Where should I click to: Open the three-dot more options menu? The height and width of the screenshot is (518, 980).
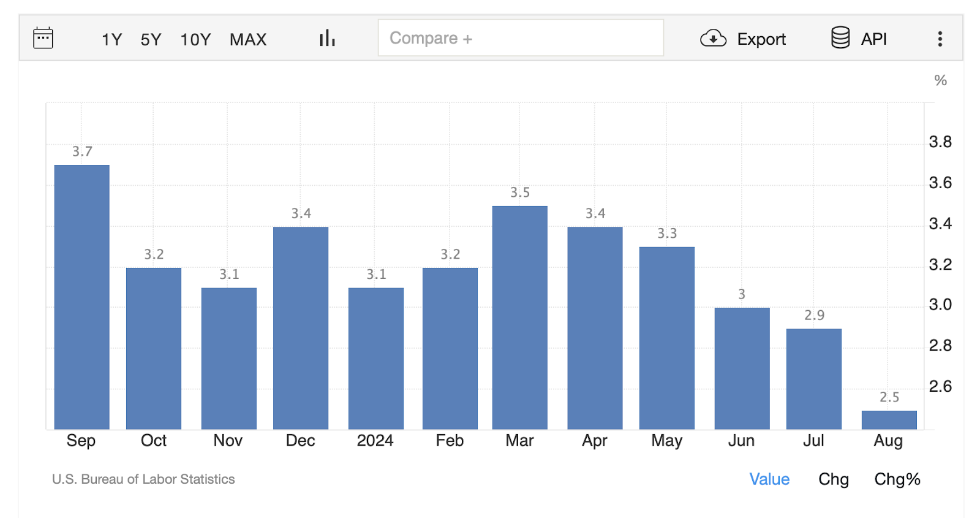[x=940, y=39]
